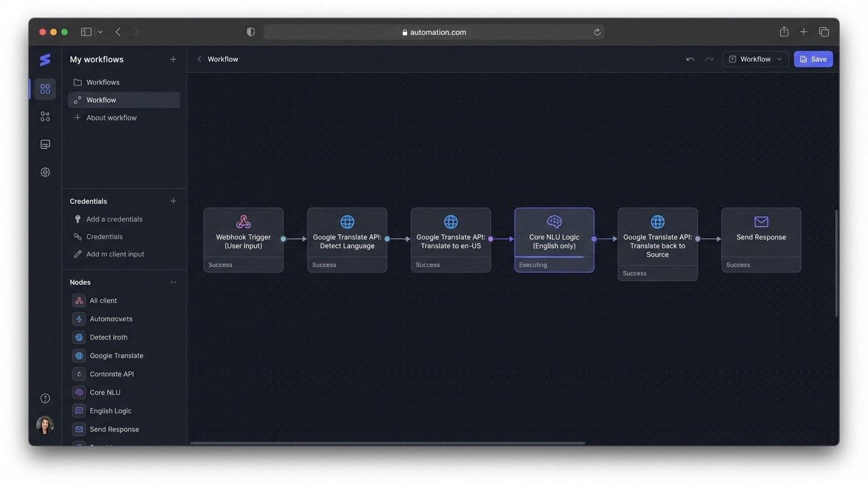Image resolution: width=868 pixels, height=484 pixels.
Task: Click the Save button
Action: (x=812, y=59)
